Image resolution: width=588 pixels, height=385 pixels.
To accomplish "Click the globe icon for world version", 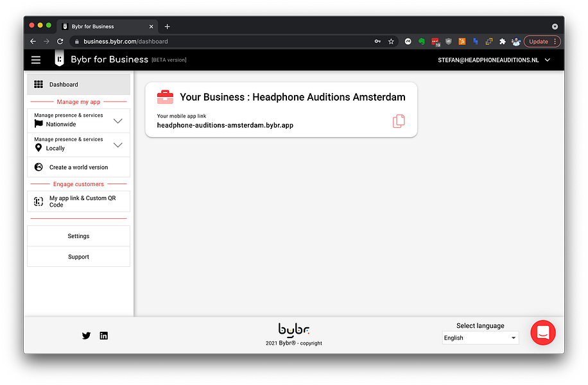I will coord(37,167).
